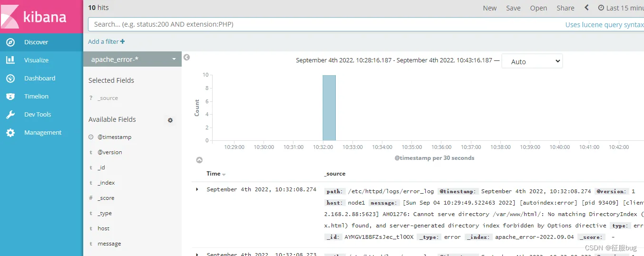Open Dev Tools wrench icon
Screen dimensions: 644x256
(x=10, y=114)
